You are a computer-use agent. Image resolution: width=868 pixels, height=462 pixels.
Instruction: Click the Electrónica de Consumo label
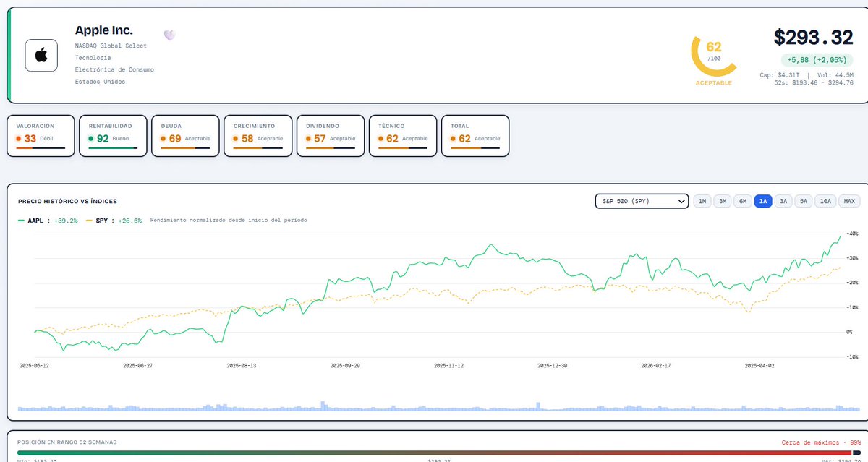pyautogui.click(x=114, y=69)
